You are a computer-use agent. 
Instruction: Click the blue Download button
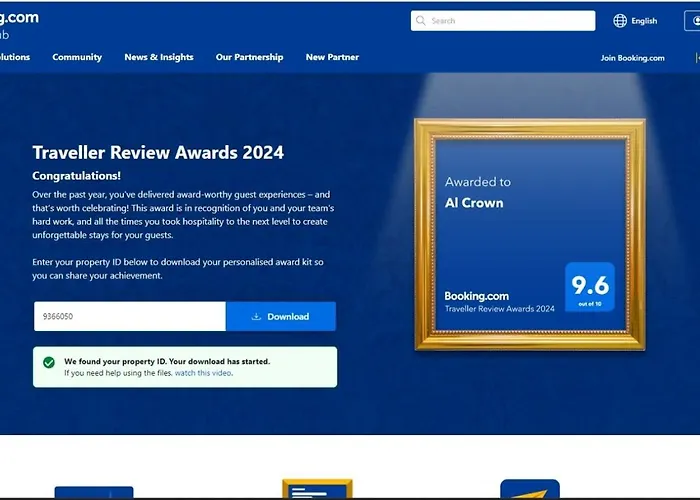click(x=281, y=317)
